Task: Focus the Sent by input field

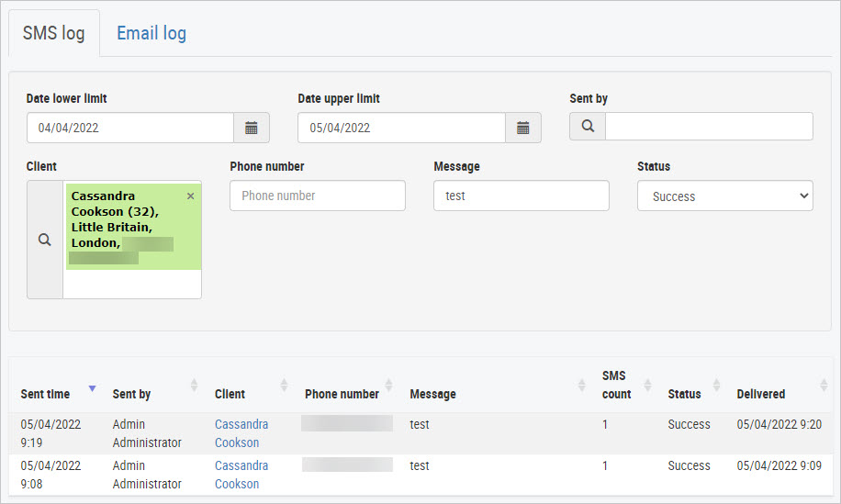Action: pos(709,127)
